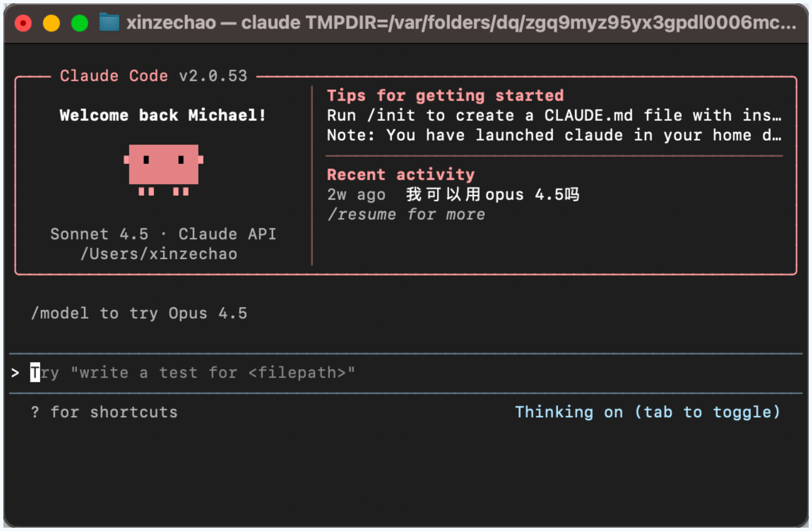Click the "Claude Code v2.0.53" title label
Viewport: 812px width, 531px height.
coord(153,76)
